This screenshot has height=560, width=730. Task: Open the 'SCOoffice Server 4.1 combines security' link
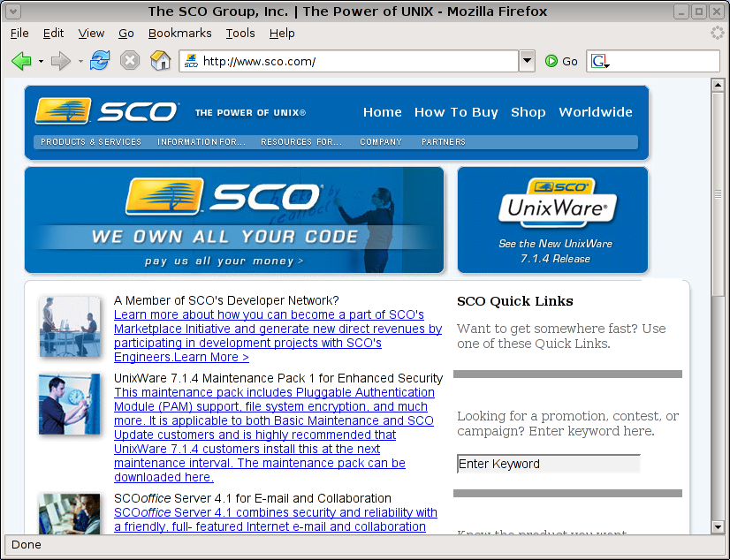(276, 519)
